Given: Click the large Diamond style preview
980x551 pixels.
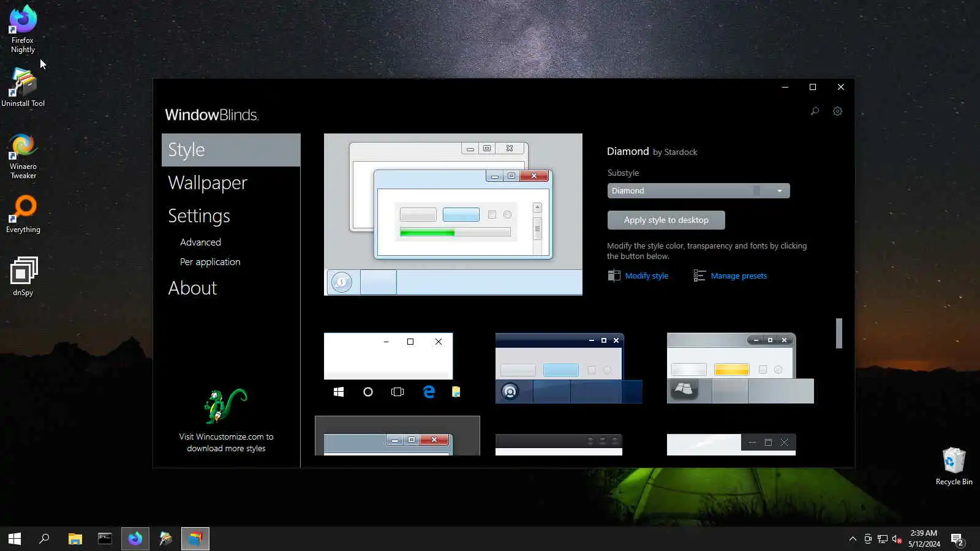Looking at the screenshot, I should click(x=453, y=214).
